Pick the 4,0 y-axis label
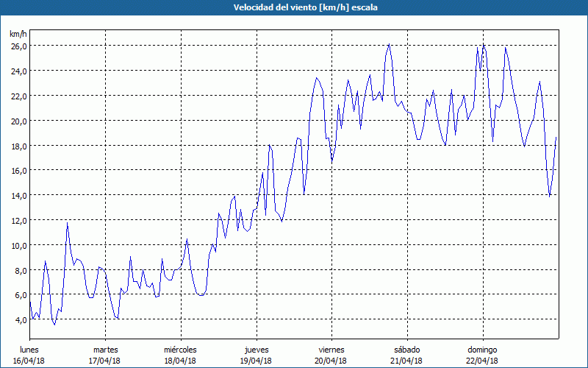 (20, 319)
